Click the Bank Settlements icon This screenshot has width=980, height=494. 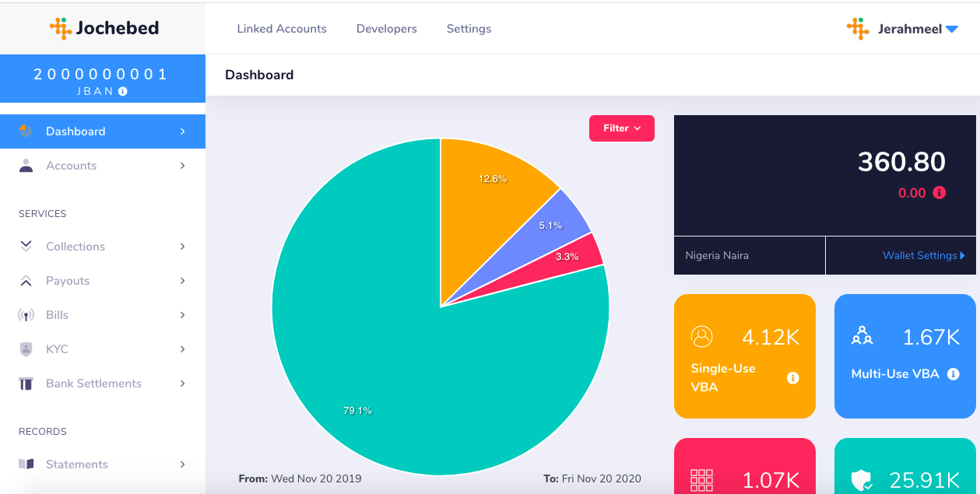26,384
